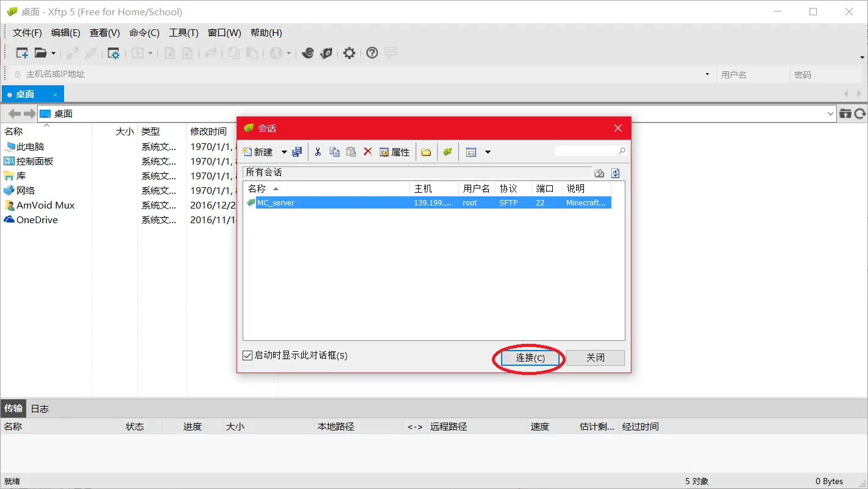Image resolution: width=868 pixels, height=489 pixels.
Task: Go up one level in sessions folder
Action: coord(599,173)
